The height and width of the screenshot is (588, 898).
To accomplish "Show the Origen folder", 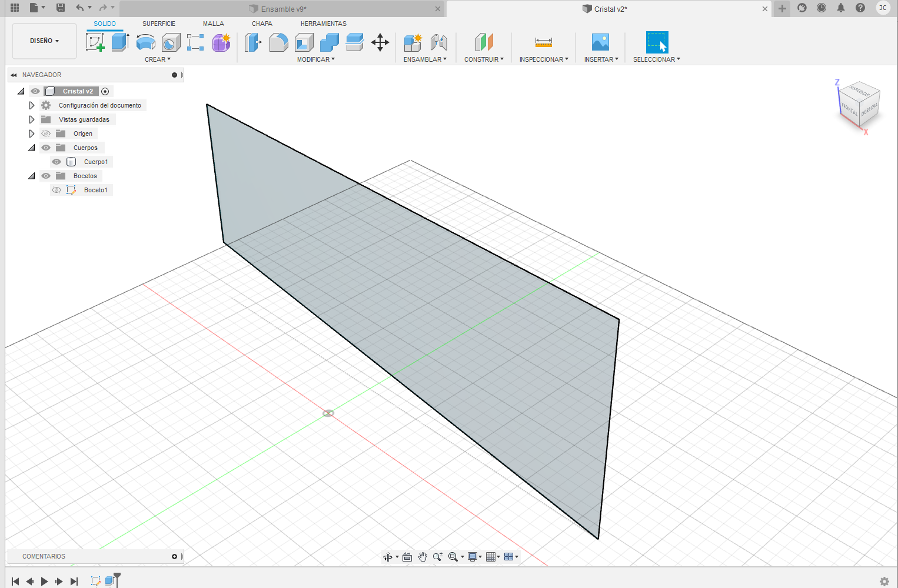I will [x=46, y=133].
